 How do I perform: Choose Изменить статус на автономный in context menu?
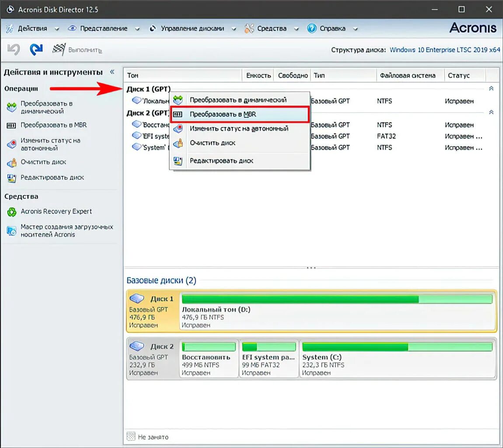240,129
